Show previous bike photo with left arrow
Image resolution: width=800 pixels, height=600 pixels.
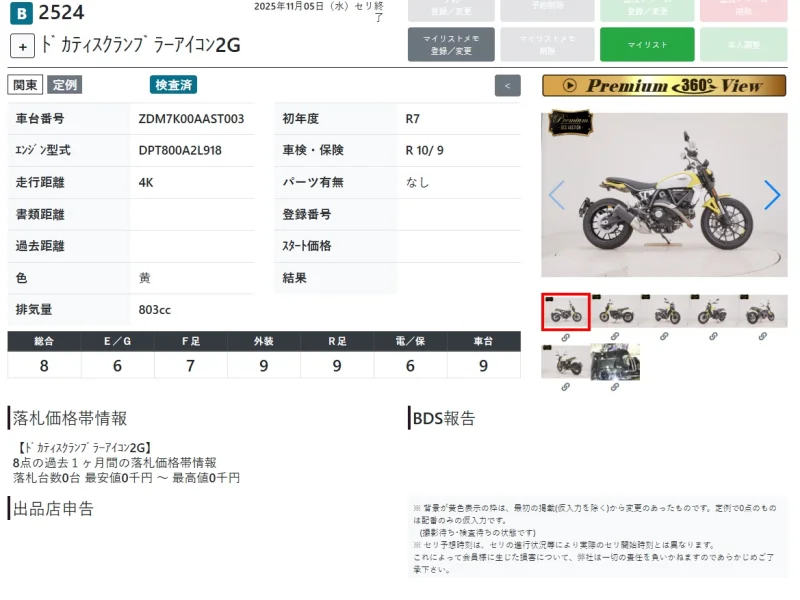[557, 195]
